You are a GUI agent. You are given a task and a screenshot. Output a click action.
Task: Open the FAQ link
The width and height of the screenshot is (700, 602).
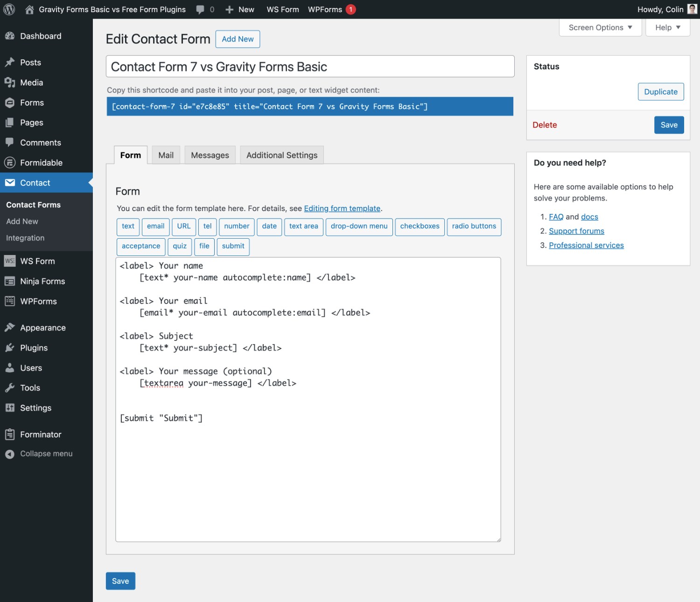click(556, 217)
